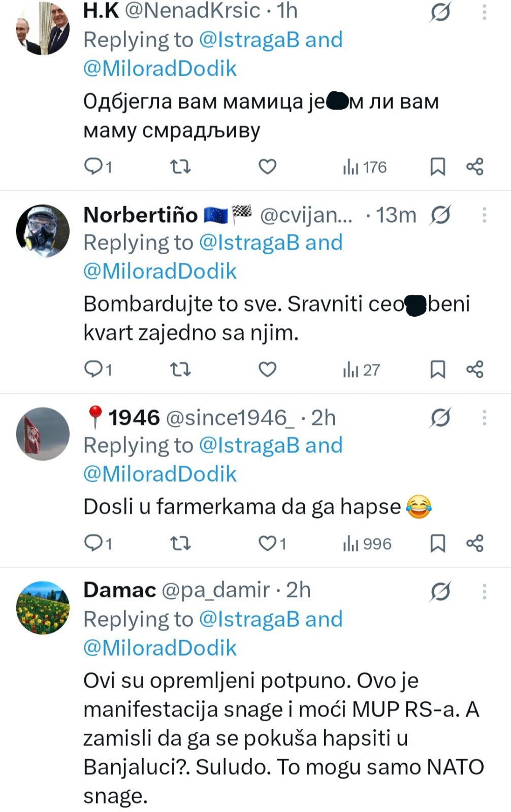Reply to the H.K tweet
The width and height of the screenshot is (511, 812).
(x=93, y=167)
